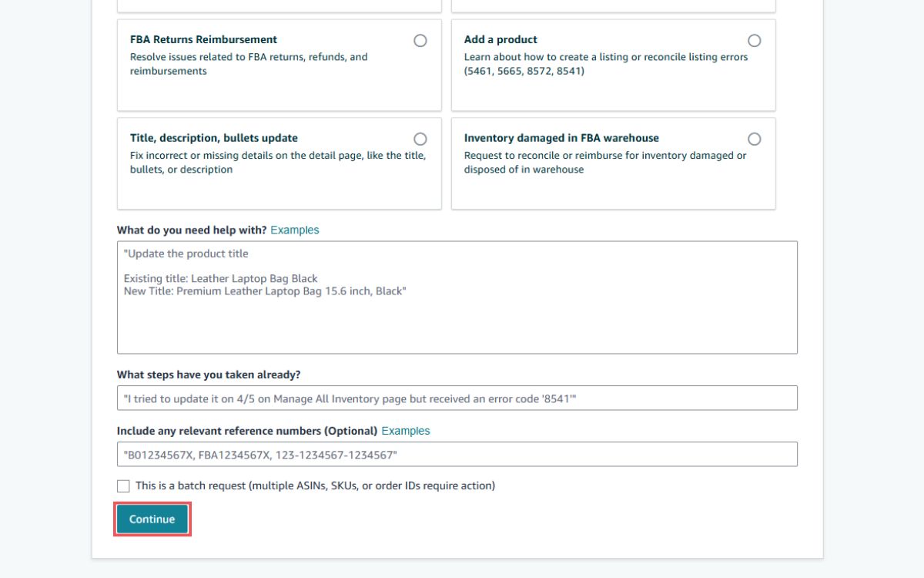
Task: Choose Title, description, bullets update radio option
Action: (420, 139)
